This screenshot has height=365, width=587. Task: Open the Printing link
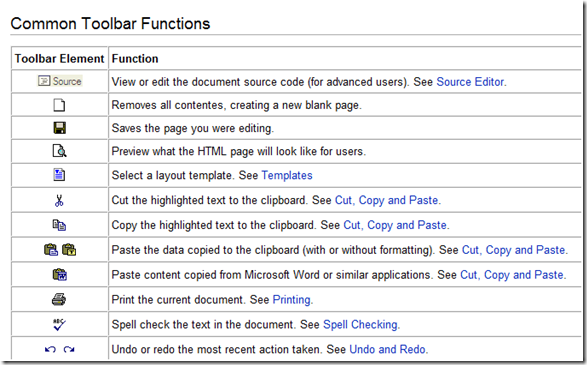click(x=292, y=300)
